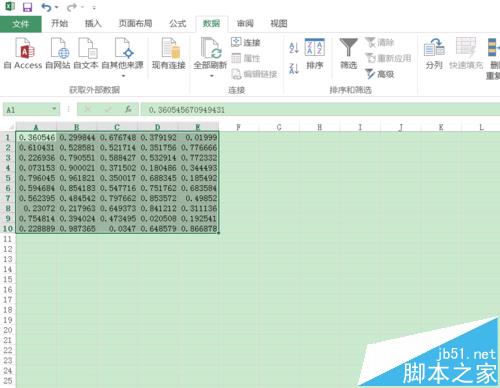This screenshot has height=388, width=500.
Task: Select cell containing 0.360546
Action: click(x=36, y=137)
